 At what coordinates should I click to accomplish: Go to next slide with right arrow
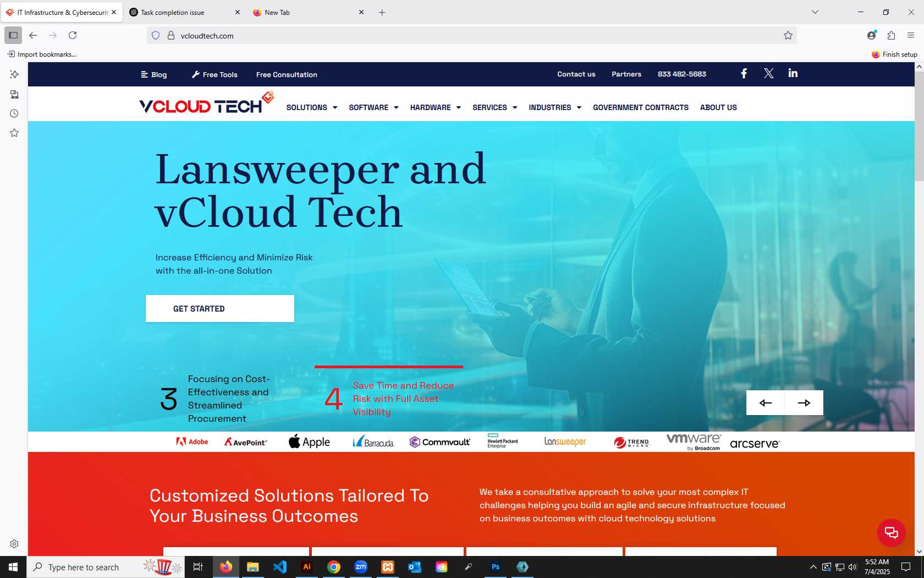point(804,402)
